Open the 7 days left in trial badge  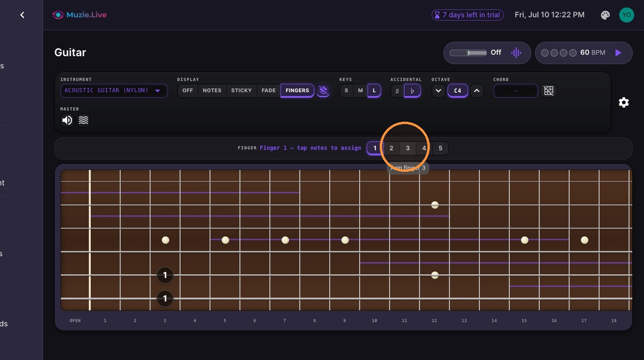tap(467, 15)
